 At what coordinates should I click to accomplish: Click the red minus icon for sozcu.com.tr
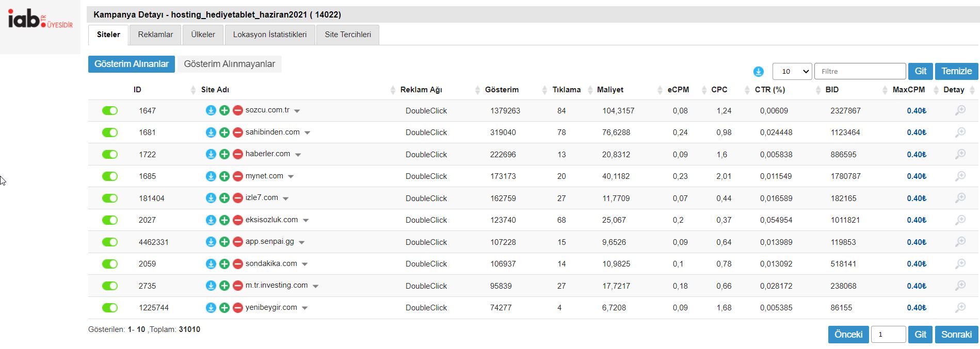(238, 110)
